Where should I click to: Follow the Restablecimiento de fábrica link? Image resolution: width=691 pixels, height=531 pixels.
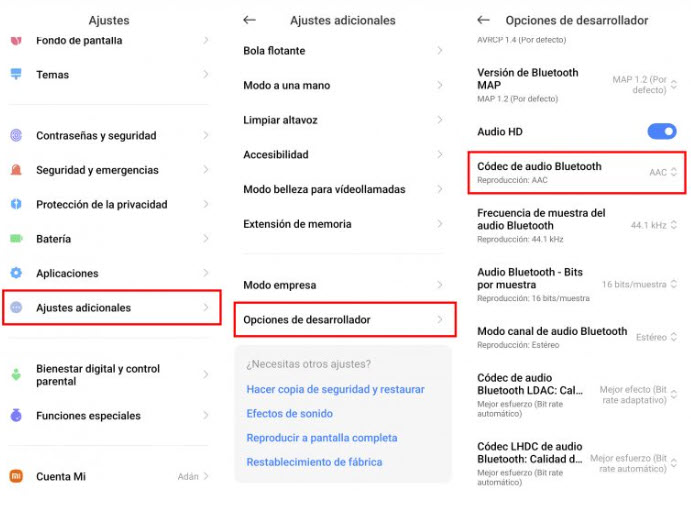click(314, 462)
